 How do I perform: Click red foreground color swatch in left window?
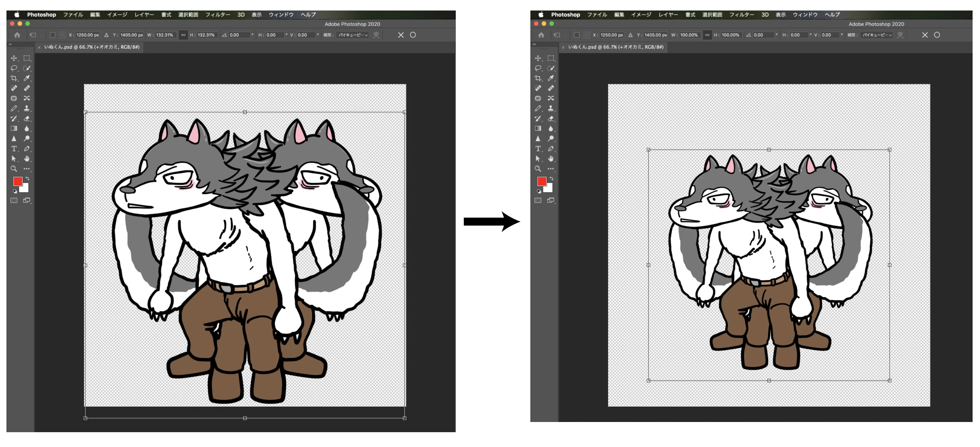18,181
